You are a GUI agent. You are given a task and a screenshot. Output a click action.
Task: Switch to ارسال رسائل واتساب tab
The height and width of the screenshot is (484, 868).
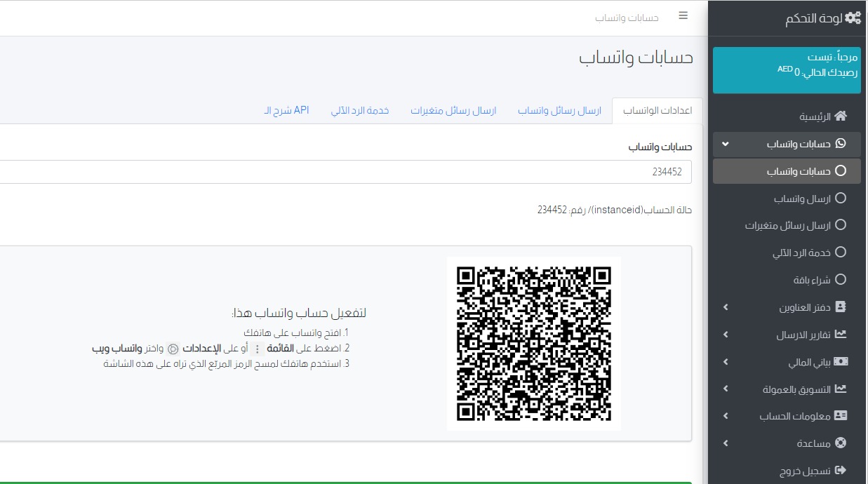click(559, 111)
